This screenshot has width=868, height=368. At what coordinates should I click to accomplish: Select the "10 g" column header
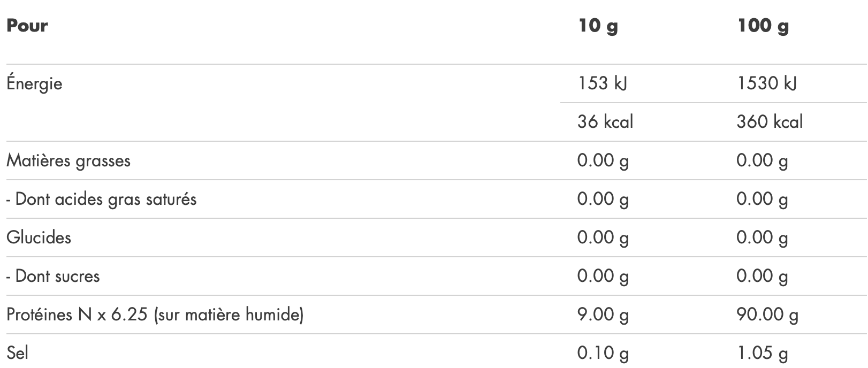tap(598, 26)
